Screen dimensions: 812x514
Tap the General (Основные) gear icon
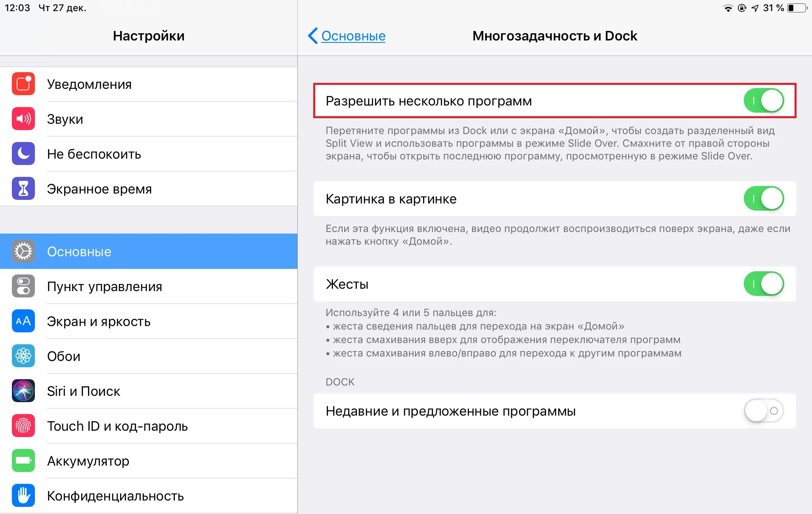(x=23, y=251)
